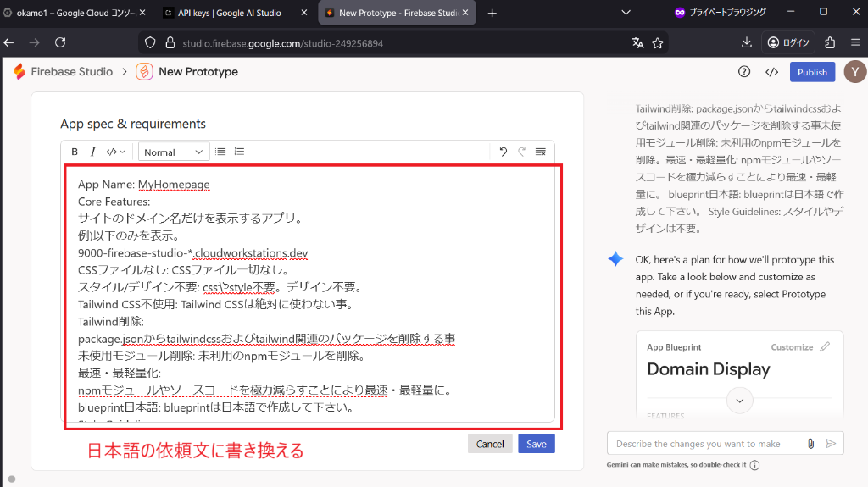Click the Firebase flame logo
The width and height of the screenshot is (868, 487).
click(19, 71)
